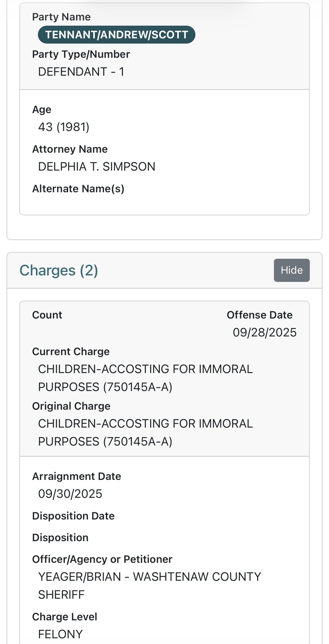The height and width of the screenshot is (644, 329).
Task: Click the FELONY charge level value
Action: [x=60, y=634]
